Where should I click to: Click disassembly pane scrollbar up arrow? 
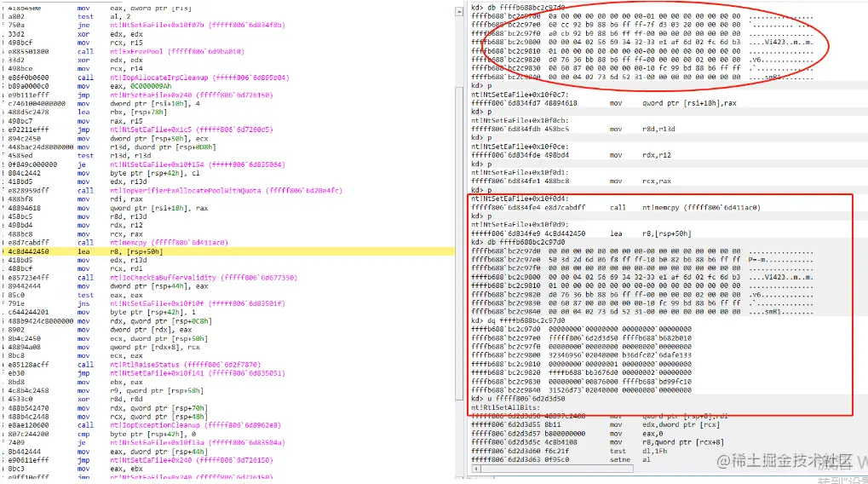pos(459,12)
